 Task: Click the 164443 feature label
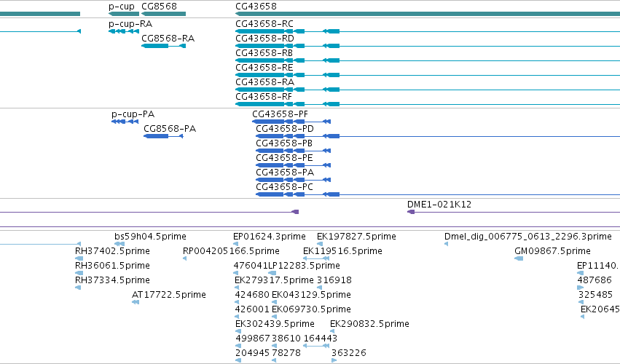321,339
